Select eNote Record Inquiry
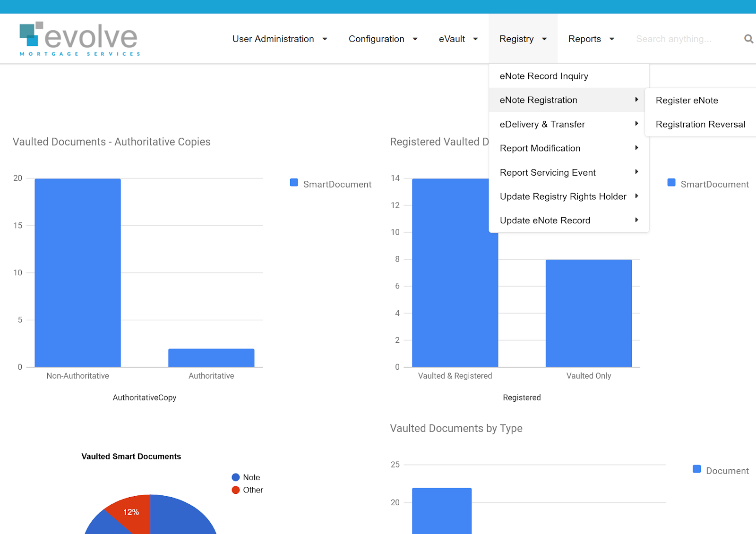The width and height of the screenshot is (756, 534). tap(569, 76)
